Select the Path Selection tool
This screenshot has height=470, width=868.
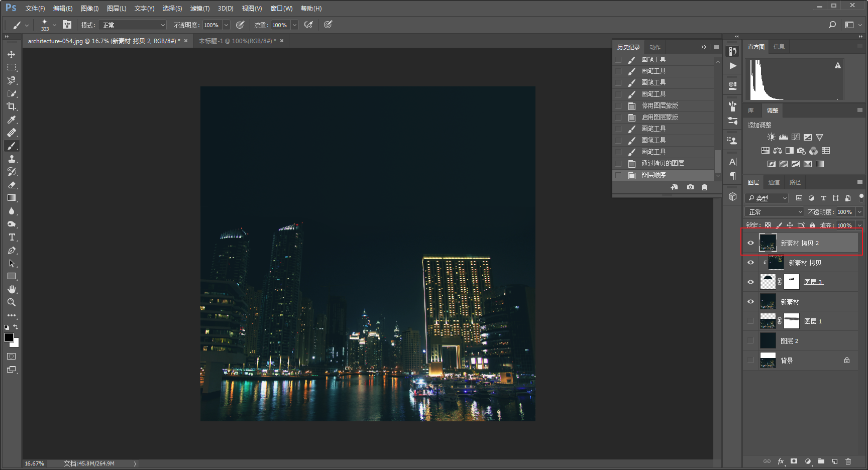12,263
